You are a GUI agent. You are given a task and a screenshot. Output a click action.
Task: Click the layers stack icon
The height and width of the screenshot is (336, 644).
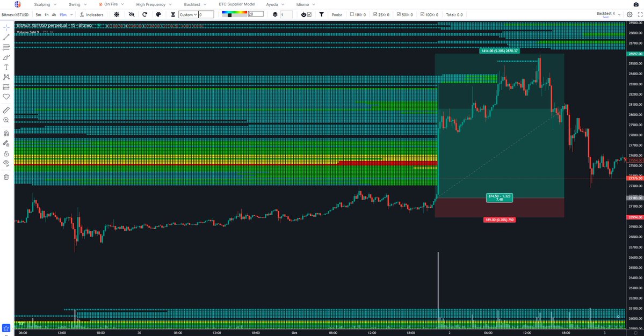point(275,14)
